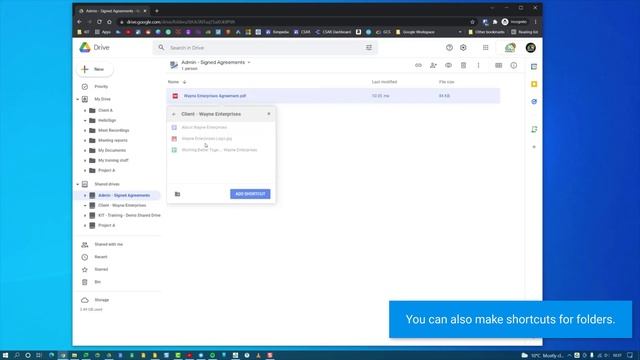
Task: Open the Support help icon
Action: click(x=449, y=48)
